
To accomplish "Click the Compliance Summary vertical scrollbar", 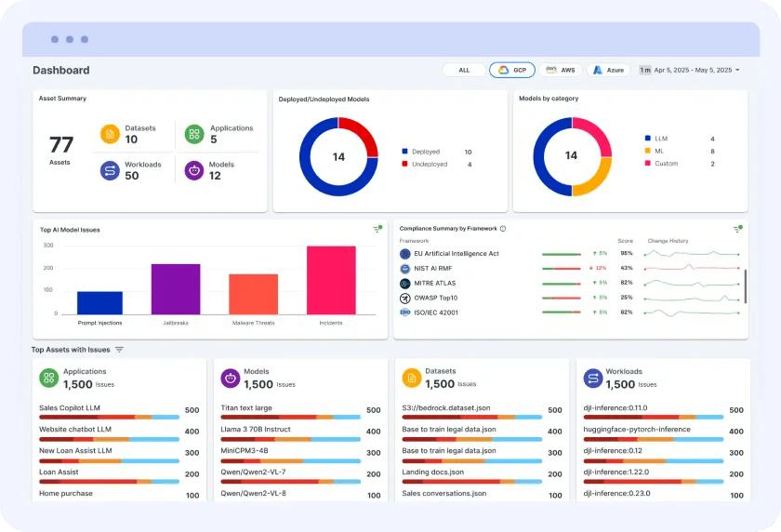I will [746, 286].
